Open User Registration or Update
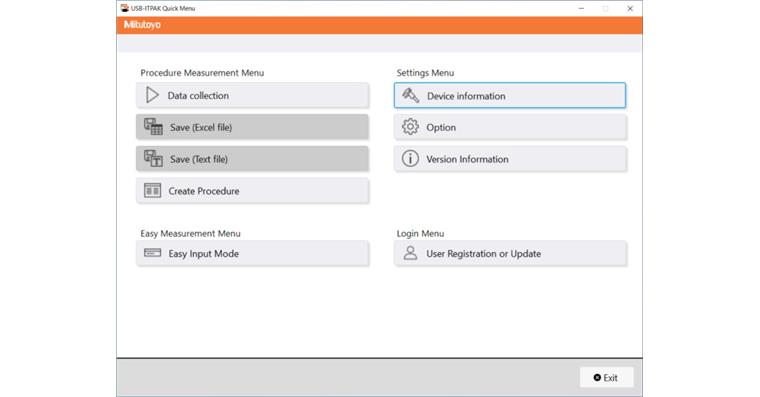The image size is (760, 397). (510, 254)
